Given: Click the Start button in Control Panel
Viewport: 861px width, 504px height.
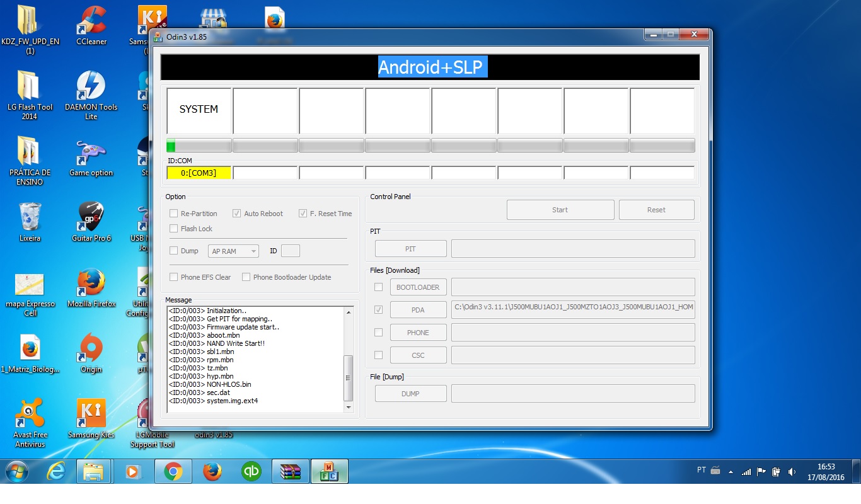Looking at the screenshot, I should [x=560, y=210].
